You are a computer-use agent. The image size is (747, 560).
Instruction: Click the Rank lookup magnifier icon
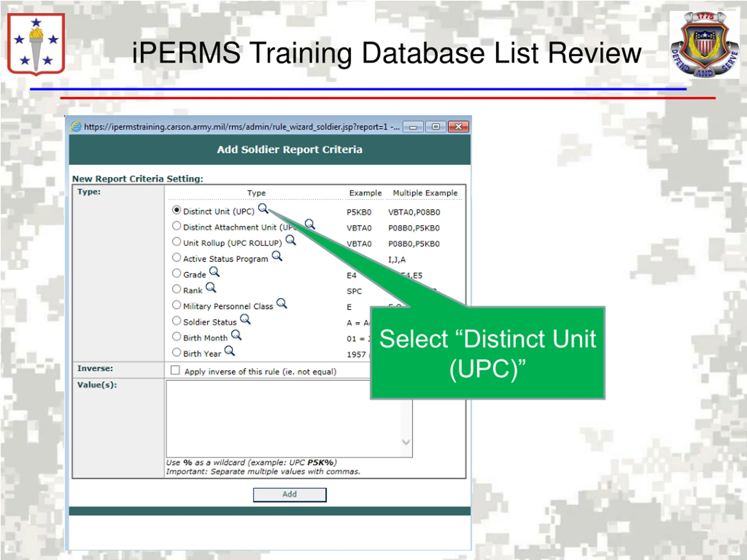point(211,287)
